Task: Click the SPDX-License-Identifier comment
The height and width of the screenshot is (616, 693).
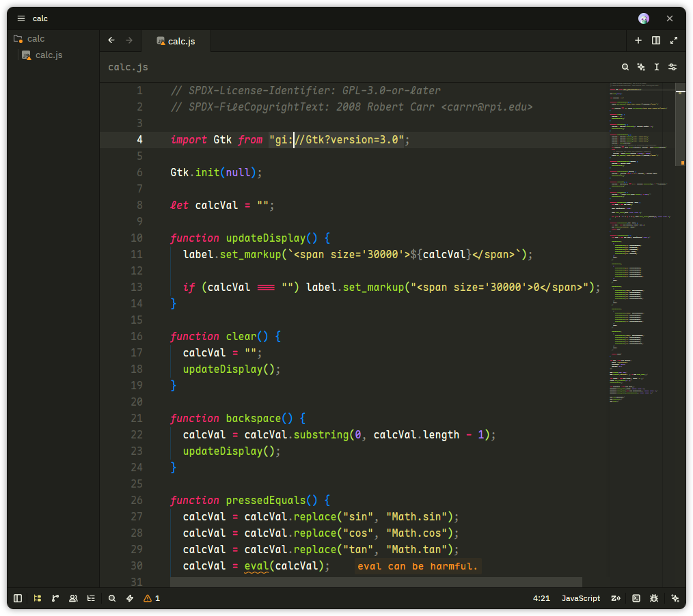Action: 305,91
